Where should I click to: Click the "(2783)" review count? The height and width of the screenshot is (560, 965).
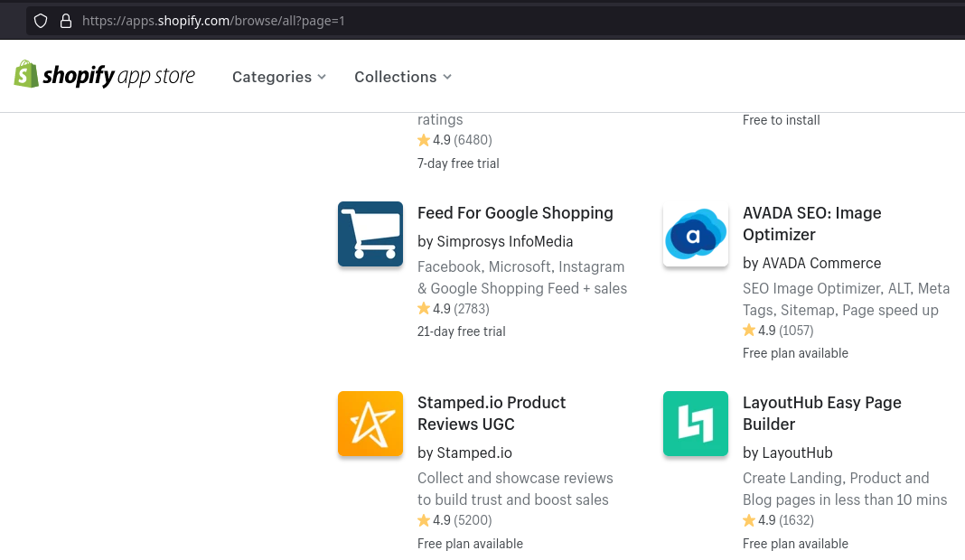472,309
